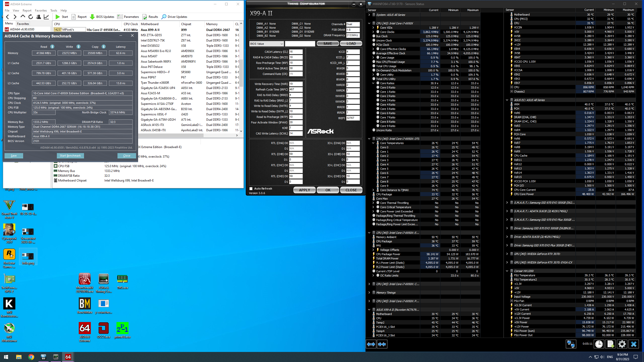Click info icon beside Read column
Image resolution: width=644 pixels, height=362 pixels.
[x=52, y=47]
